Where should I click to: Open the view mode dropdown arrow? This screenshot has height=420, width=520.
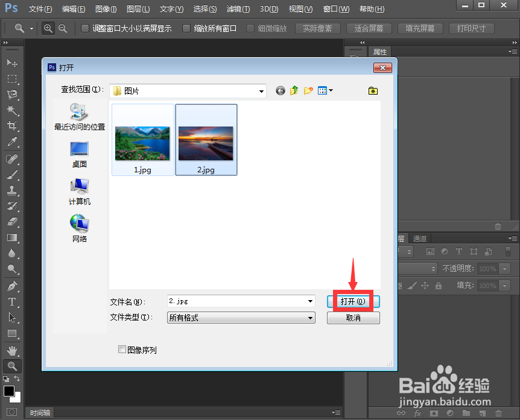coord(331,90)
